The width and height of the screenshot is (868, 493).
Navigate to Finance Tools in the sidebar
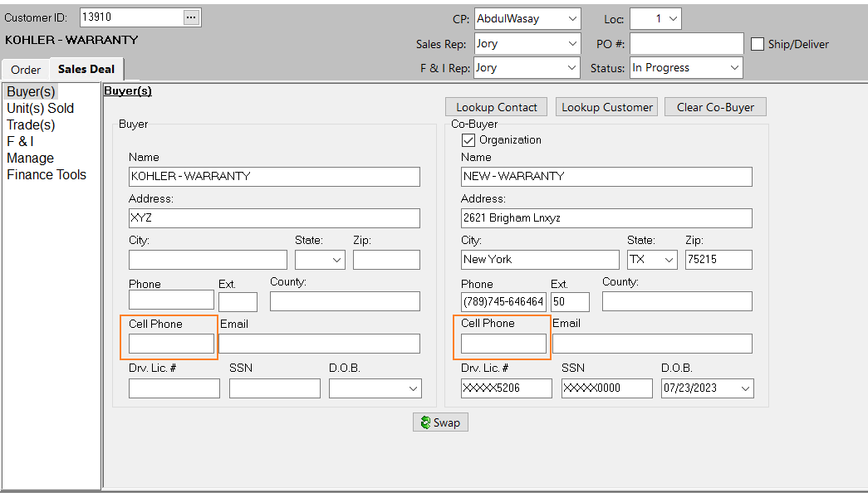[x=47, y=174]
